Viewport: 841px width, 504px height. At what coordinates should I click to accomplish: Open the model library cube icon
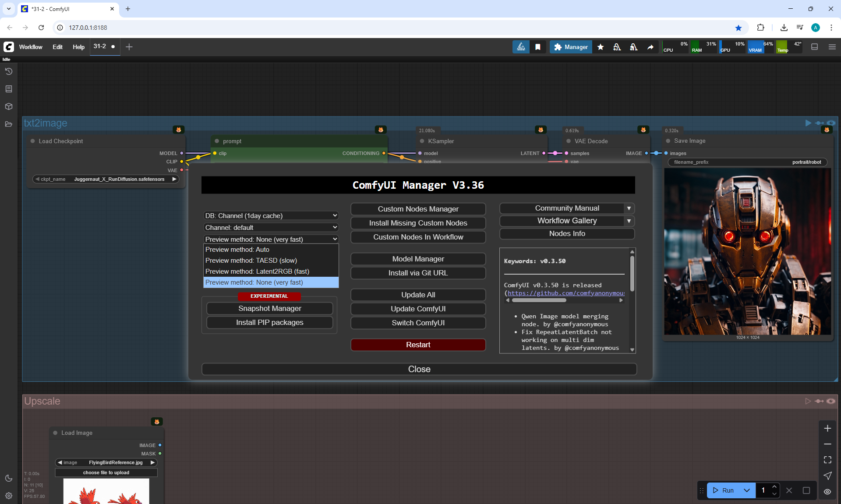click(8, 106)
